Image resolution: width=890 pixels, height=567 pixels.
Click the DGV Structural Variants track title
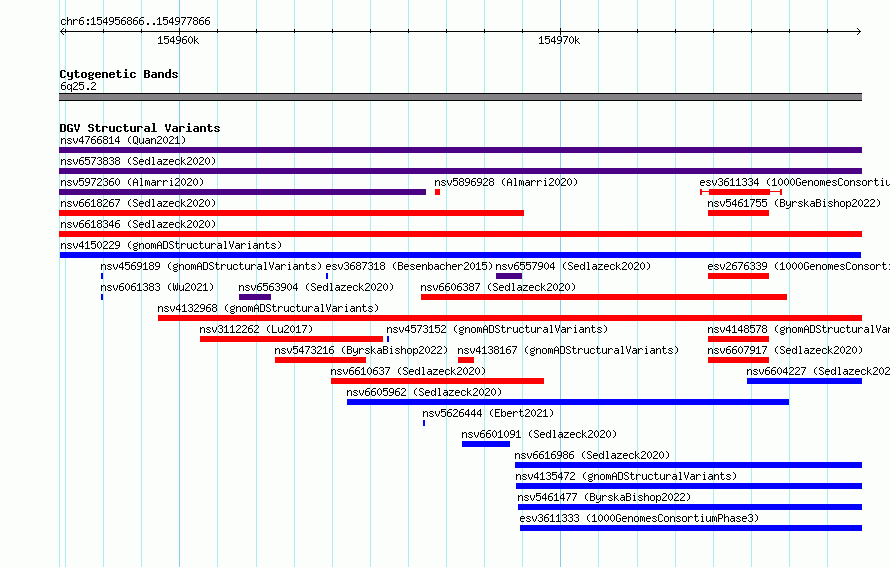point(140,128)
